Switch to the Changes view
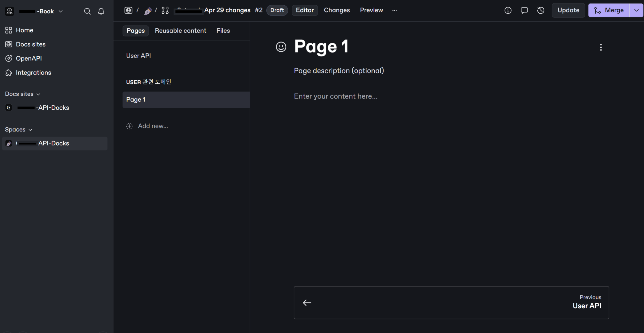Image resolution: width=644 pixels, height=333 pixels. (337, 10)
